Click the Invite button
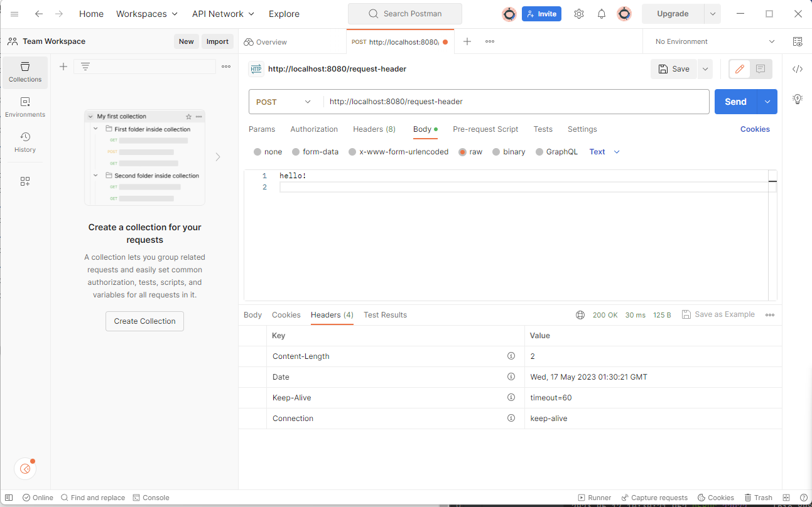The image size is (812, 507). pyautogui.click(x=541, y=14)
